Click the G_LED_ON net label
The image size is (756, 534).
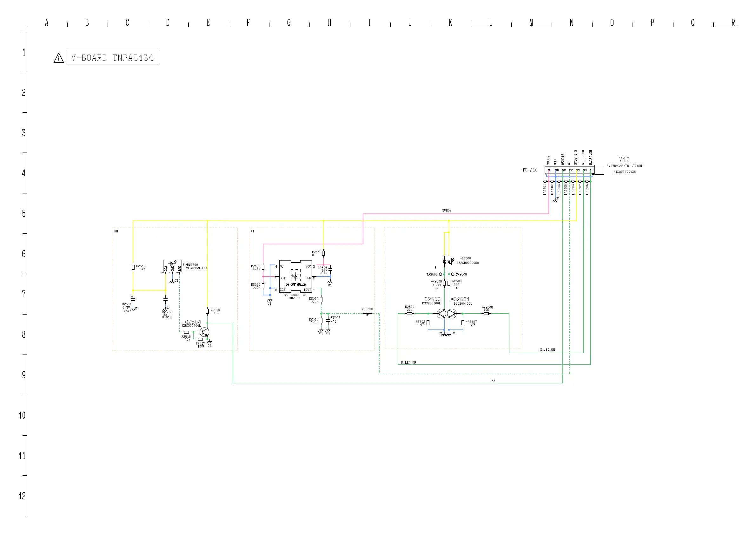point(547,349)
